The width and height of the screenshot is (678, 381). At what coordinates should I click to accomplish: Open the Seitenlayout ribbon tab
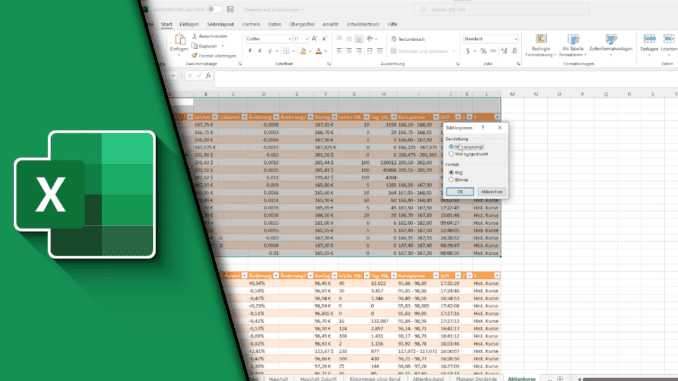tap(220, 24)
